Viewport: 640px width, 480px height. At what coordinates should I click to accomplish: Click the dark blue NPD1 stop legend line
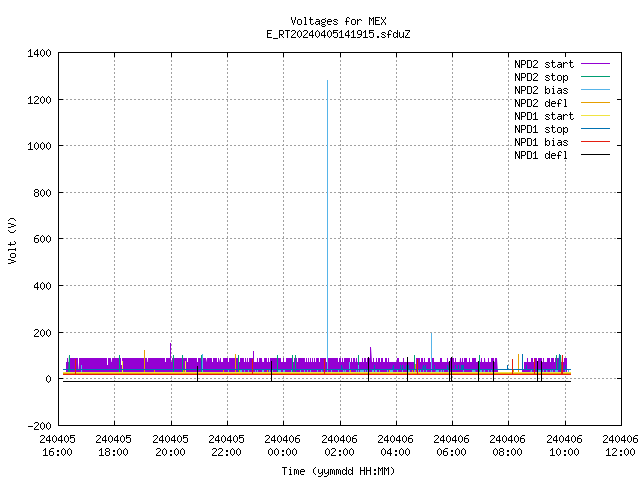595,129
